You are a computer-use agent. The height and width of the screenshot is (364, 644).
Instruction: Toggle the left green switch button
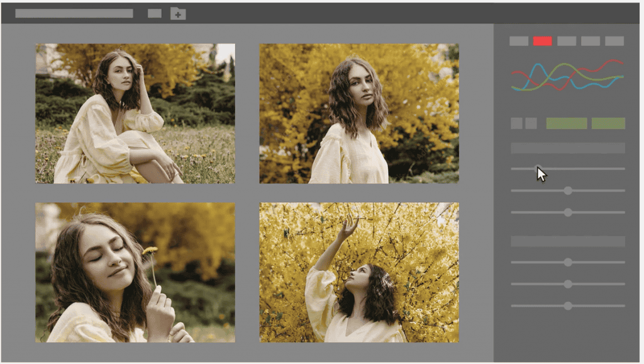coord(566,123)
